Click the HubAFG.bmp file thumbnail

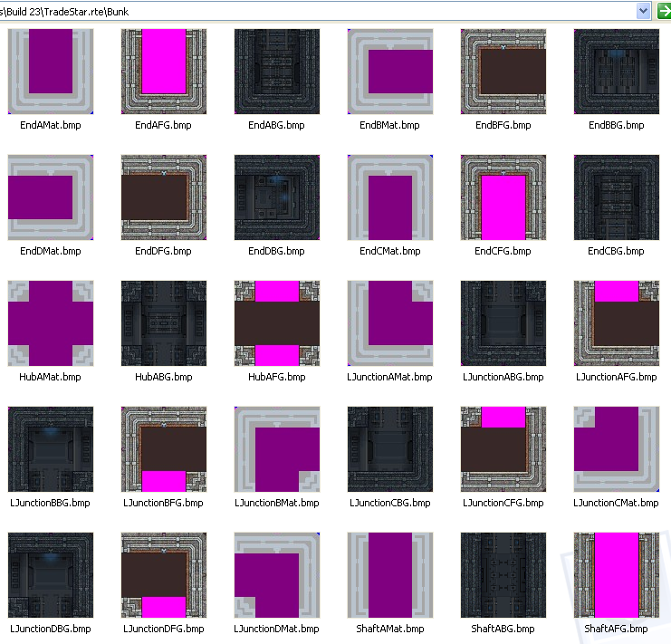(277, 323)
